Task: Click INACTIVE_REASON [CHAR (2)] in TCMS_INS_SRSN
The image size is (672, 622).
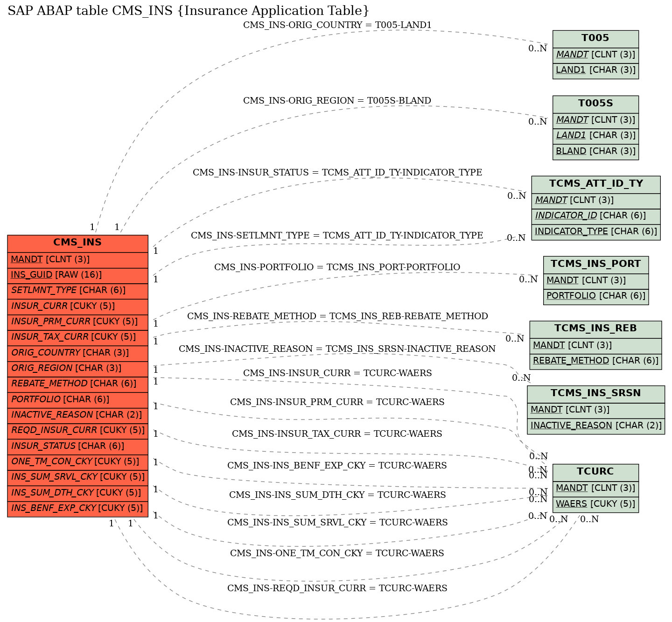Action: point(596,426)
